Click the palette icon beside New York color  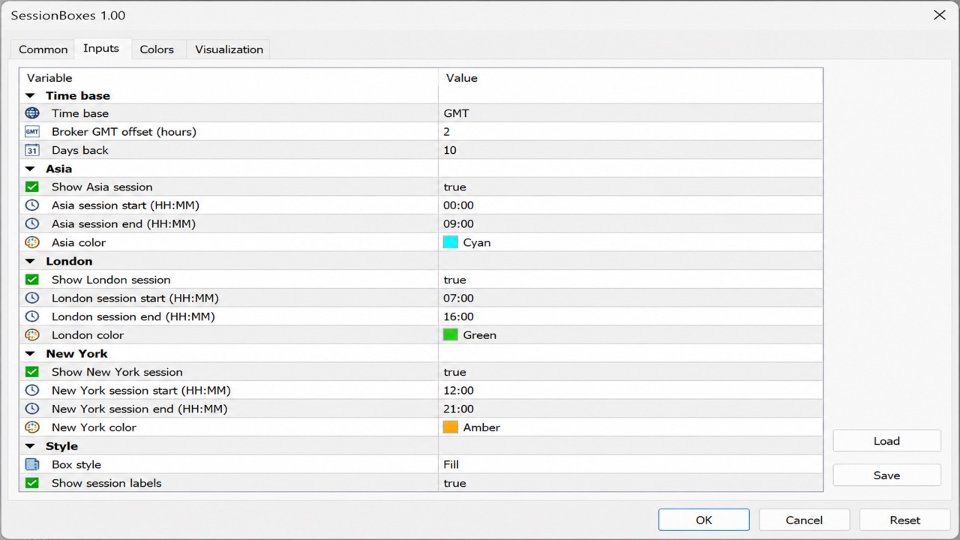click(32, 427)
